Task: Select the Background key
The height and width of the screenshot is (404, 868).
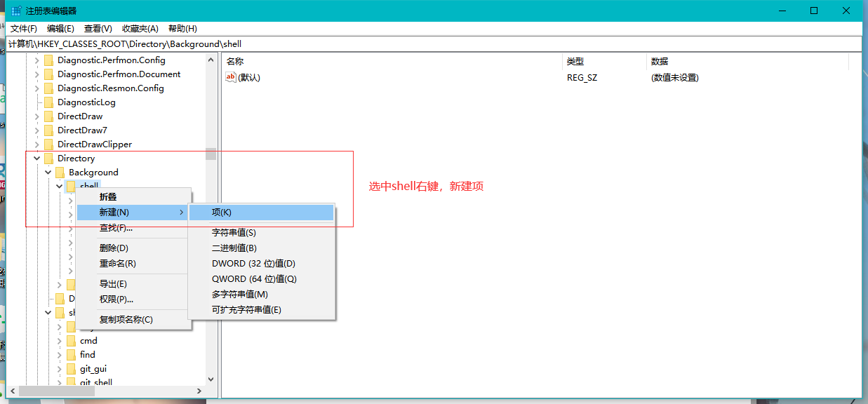Action: click(x=93, y=173)
